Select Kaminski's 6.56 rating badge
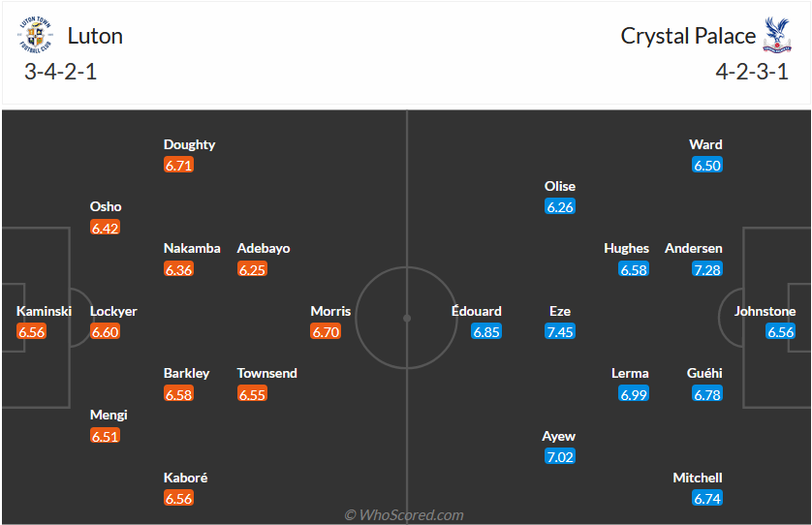This screenshot has width=812, height=525. click(x=32, y=332)
